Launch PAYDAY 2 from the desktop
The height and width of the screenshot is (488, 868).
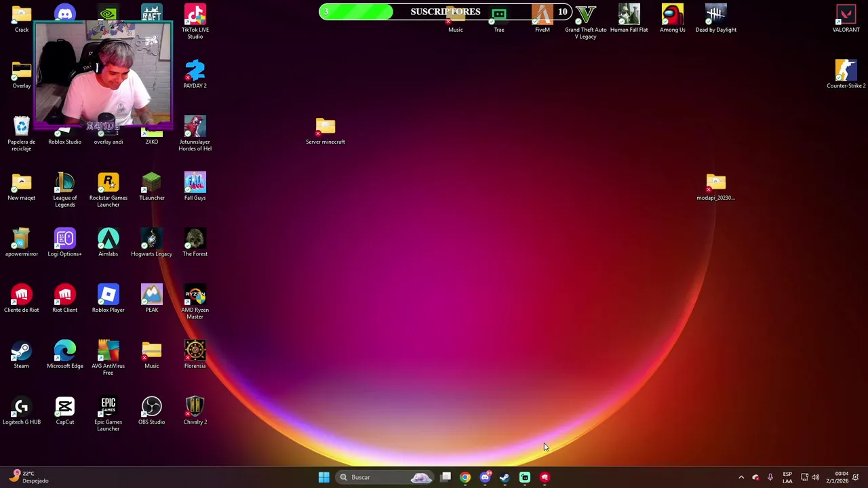[x=195, y=73]
